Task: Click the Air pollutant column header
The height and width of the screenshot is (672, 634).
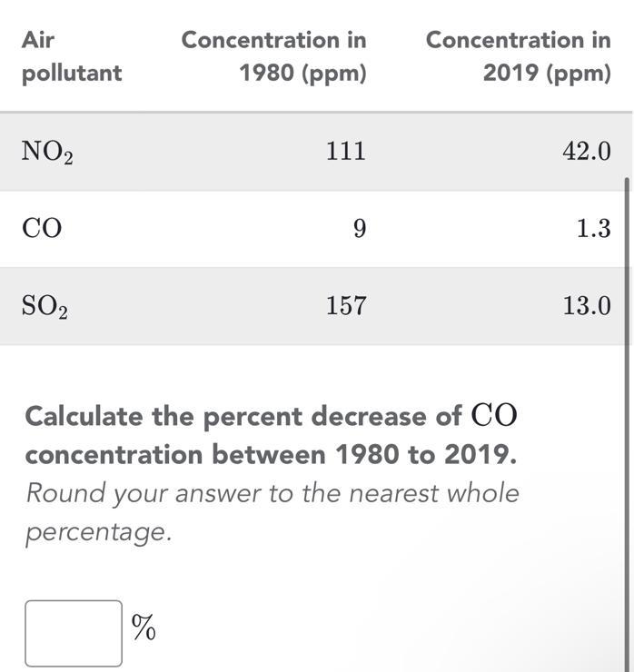Action: (x=72, y=56)
